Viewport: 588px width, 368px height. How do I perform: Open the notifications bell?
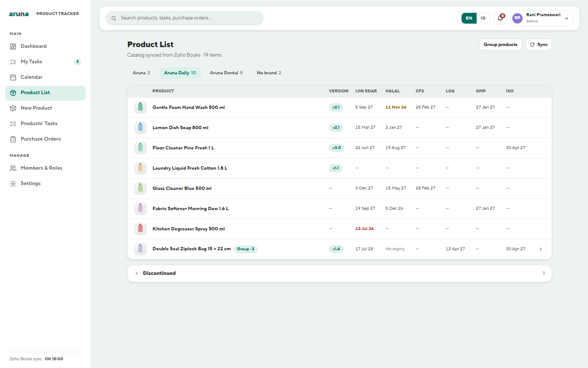pos(500,18)
